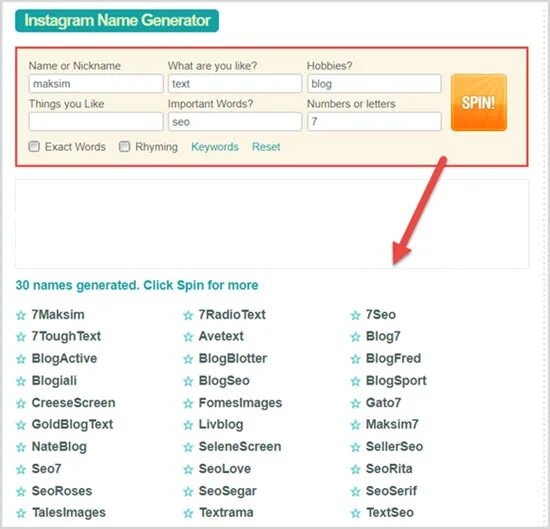
Task: Favorite Avetext using its star
Action: click(188, 337)
